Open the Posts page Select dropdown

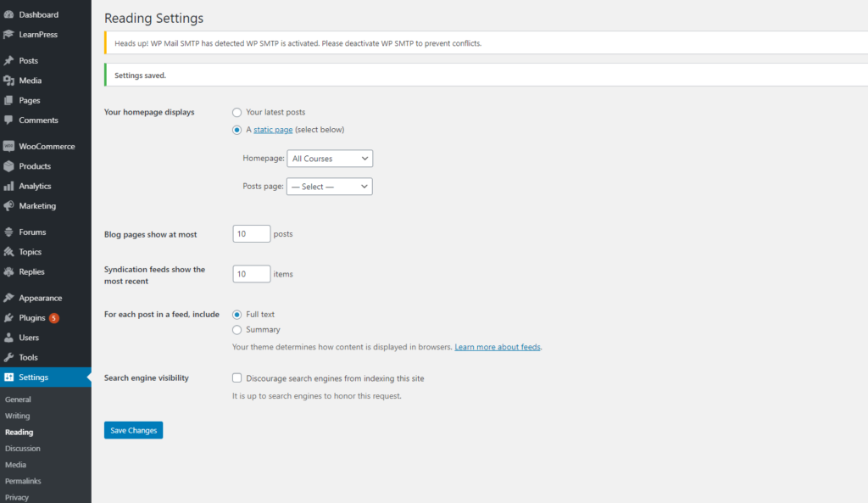[x=330, y=187]
